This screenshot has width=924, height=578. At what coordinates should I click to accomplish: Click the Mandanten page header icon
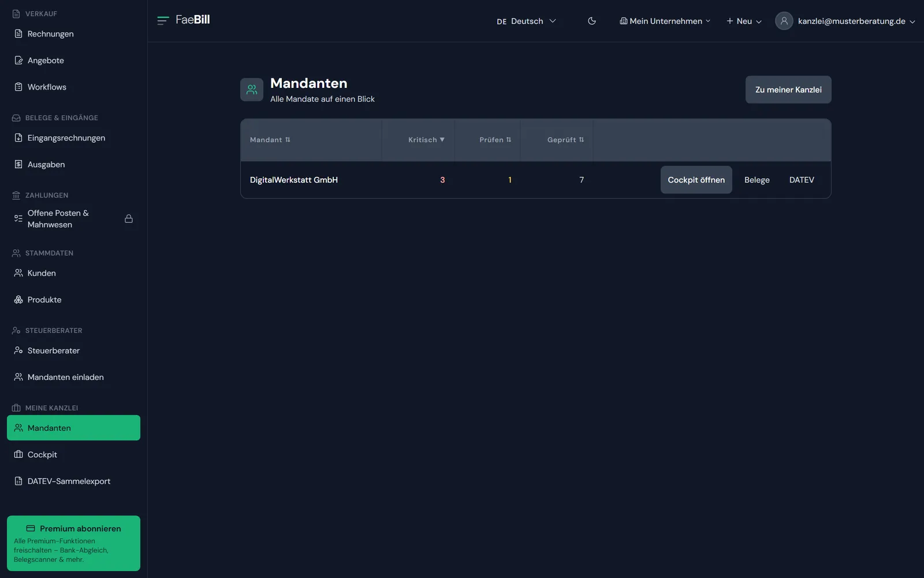click(x=252, y=90)
